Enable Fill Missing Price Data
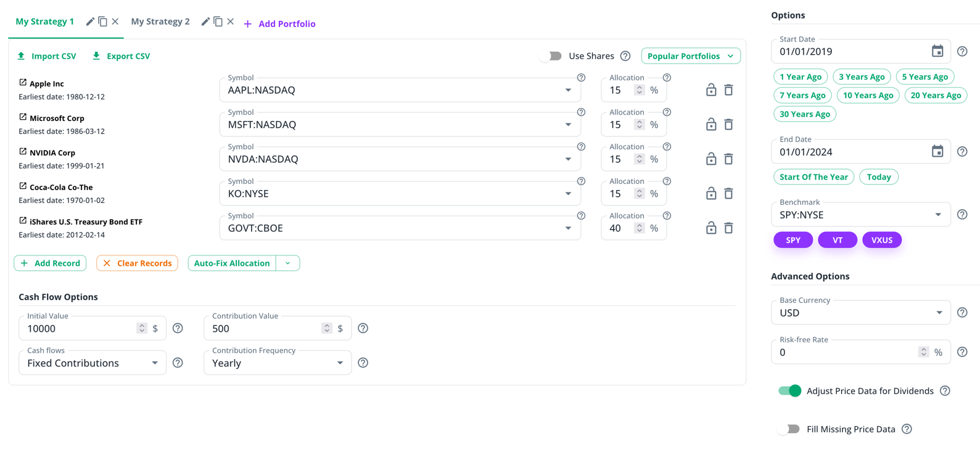 (x=789, y=429)
